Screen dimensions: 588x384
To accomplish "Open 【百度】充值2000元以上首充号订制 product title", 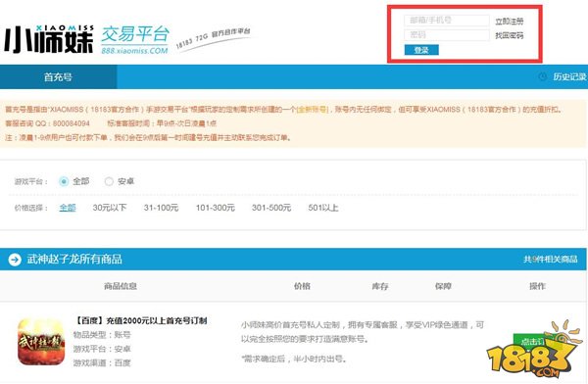I will [140, 320].
